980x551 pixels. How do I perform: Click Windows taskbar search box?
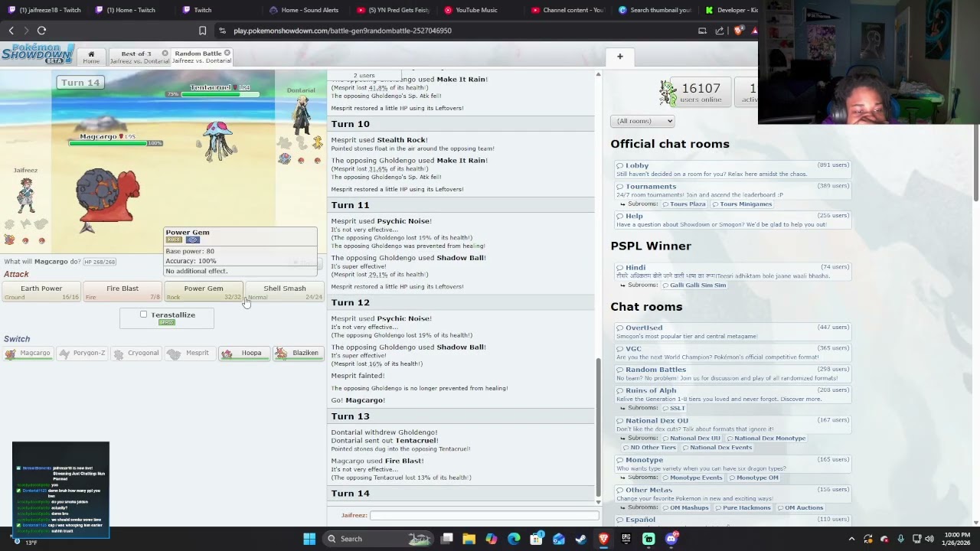379,539
